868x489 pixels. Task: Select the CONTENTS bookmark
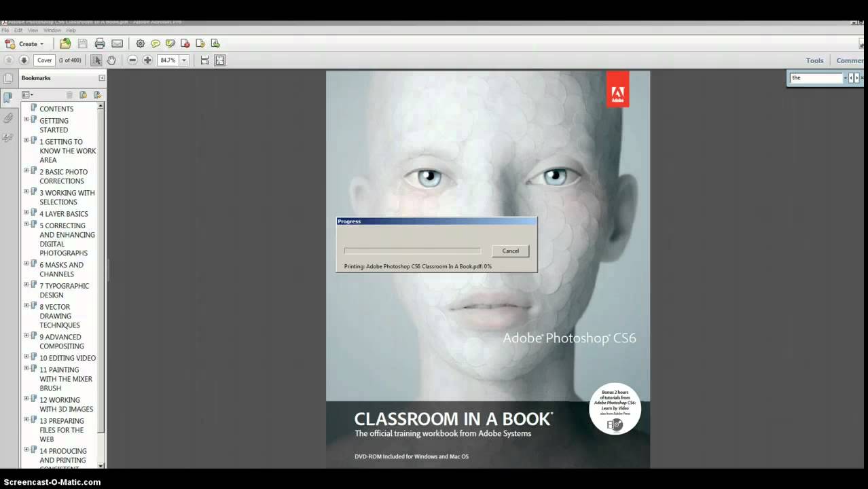[56, 109]
